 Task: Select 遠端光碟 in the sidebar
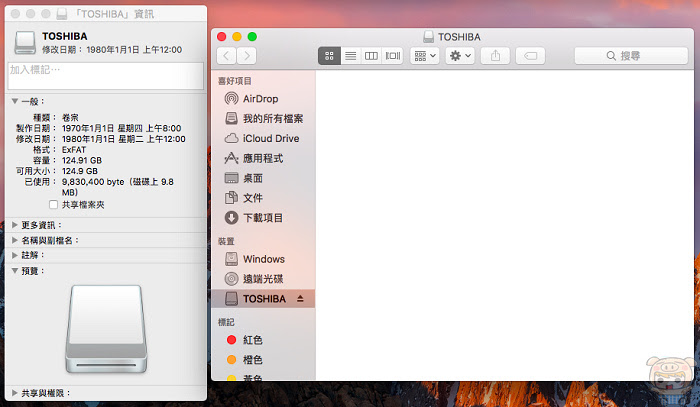[263, 279]
